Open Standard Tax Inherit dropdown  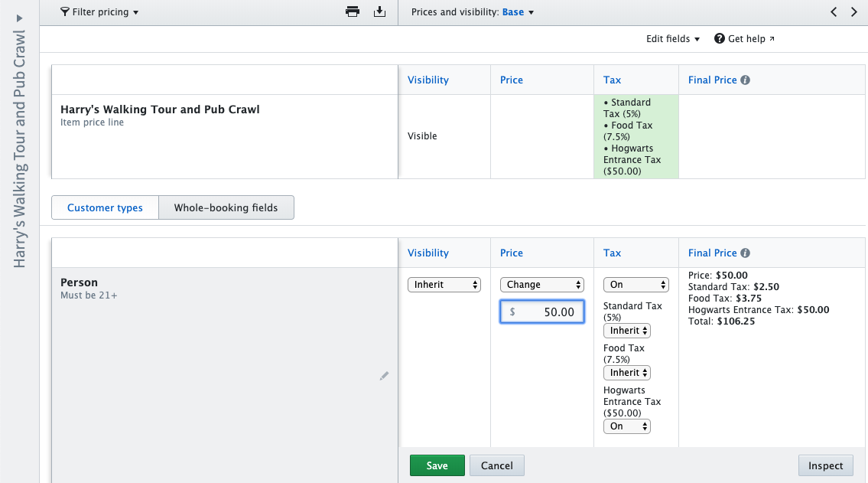(x=626, y=331)
